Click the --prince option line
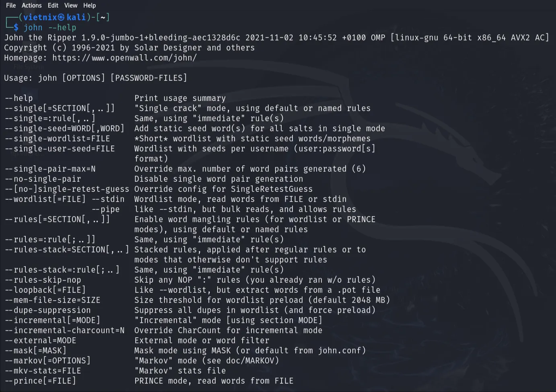 [x=39, y=380]
